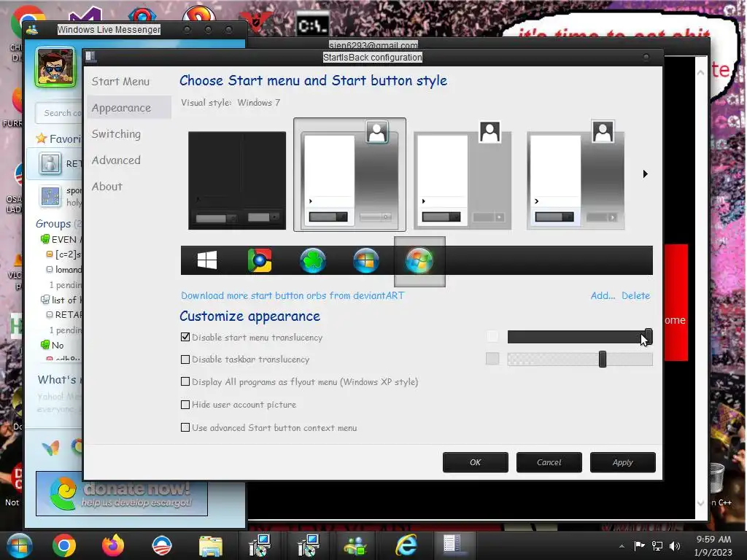The image size is (747, 560).
Task: Select the Windows 10 flat logo start orb
Action: [206, 260]
